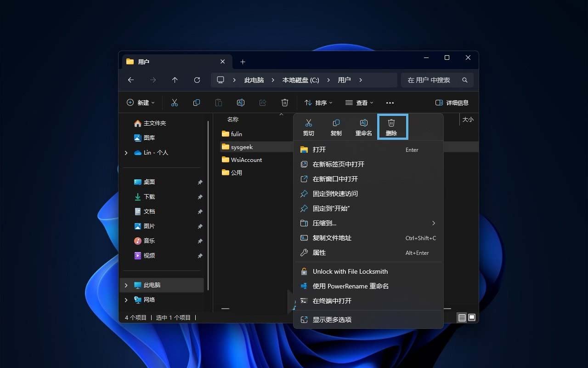Toggle the Details pane button
The width and height of the screenshot is (588, 368).
point(452,103)
